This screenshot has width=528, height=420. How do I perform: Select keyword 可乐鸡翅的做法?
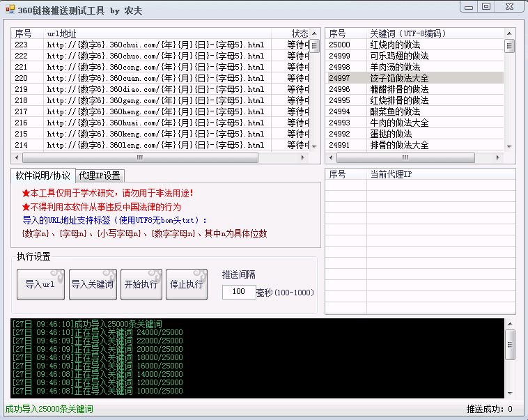coord(415,56)
